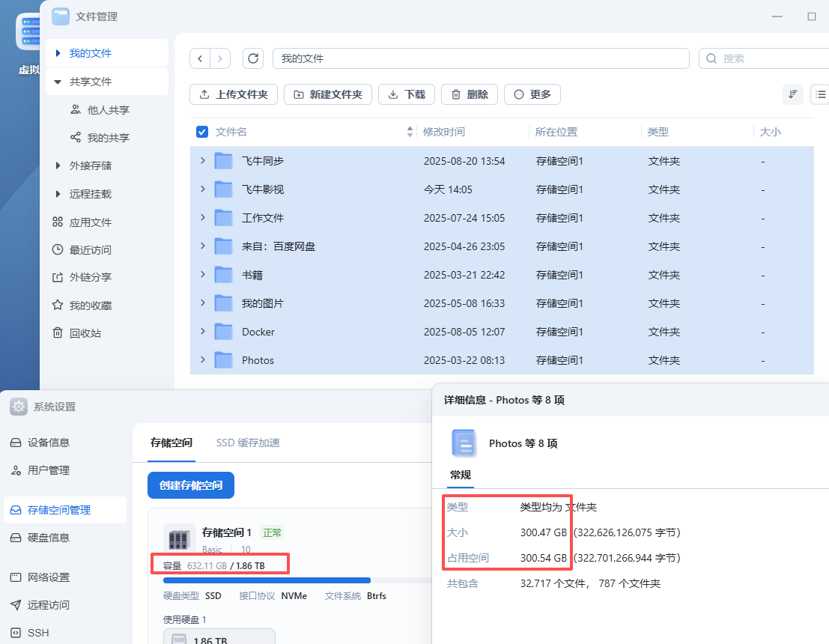Click the 删除 button
Viewport: 829px width, 644px height.
point(470,94)
